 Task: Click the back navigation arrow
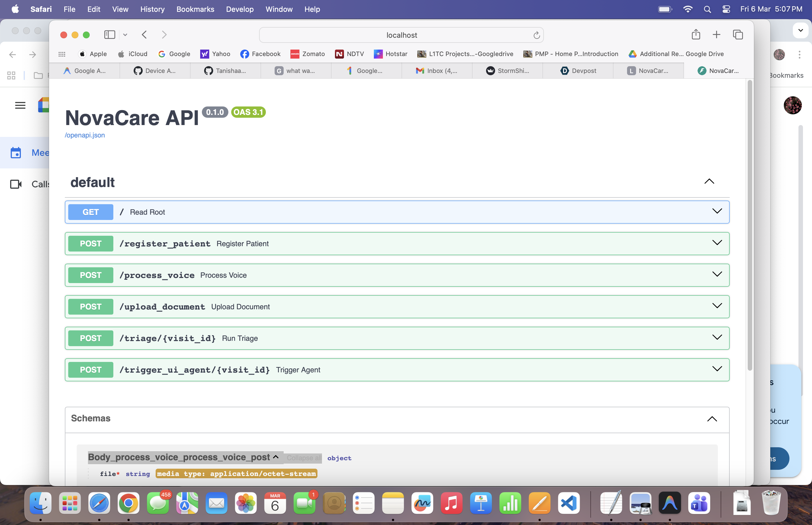coord(144,35)
